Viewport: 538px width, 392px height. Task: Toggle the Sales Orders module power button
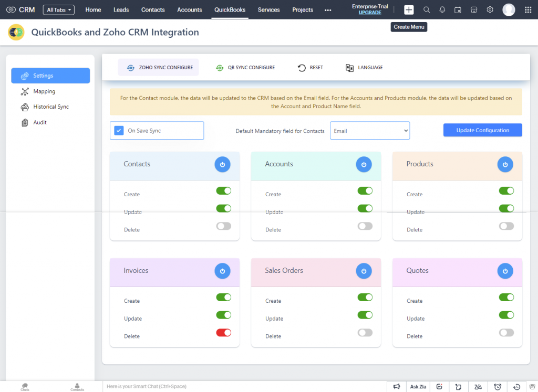click(x=364, y=271)
